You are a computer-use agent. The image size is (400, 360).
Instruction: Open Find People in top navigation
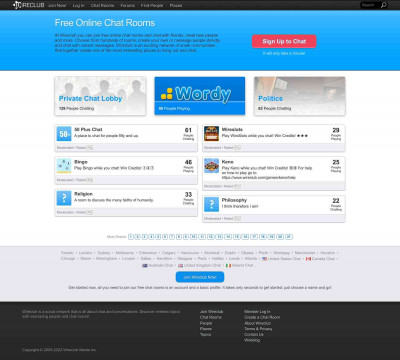click(x=152, y=5)
